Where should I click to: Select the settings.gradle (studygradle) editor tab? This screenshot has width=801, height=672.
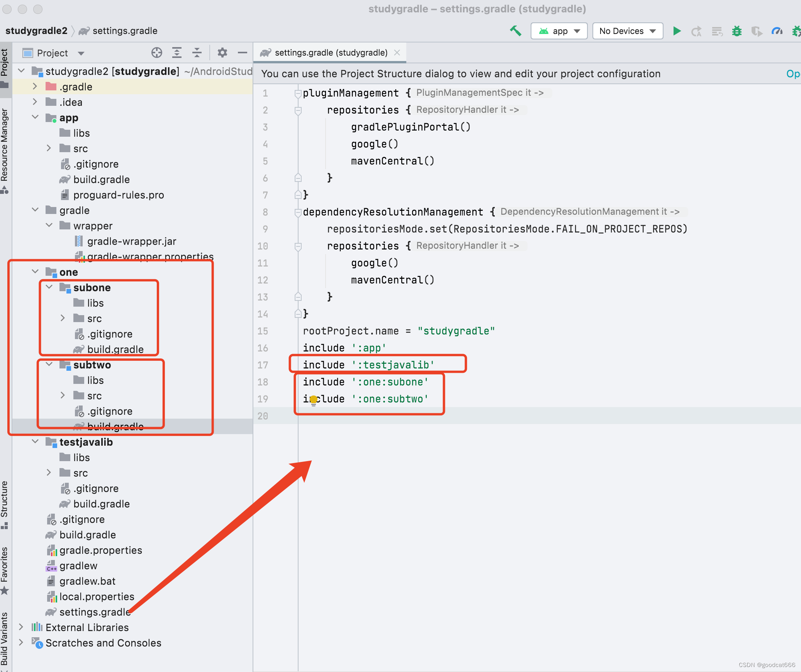[330, 53]
